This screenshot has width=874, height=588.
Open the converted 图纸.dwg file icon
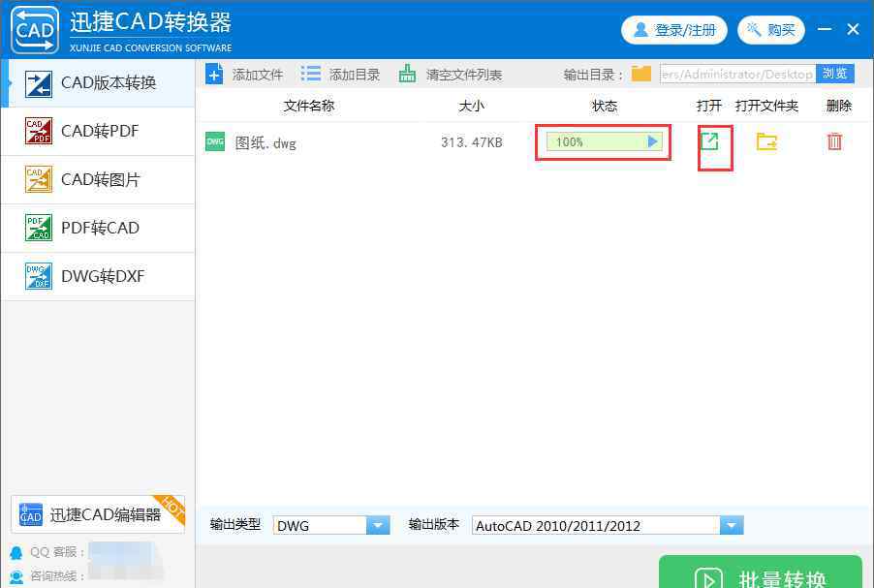coord(709,141)
